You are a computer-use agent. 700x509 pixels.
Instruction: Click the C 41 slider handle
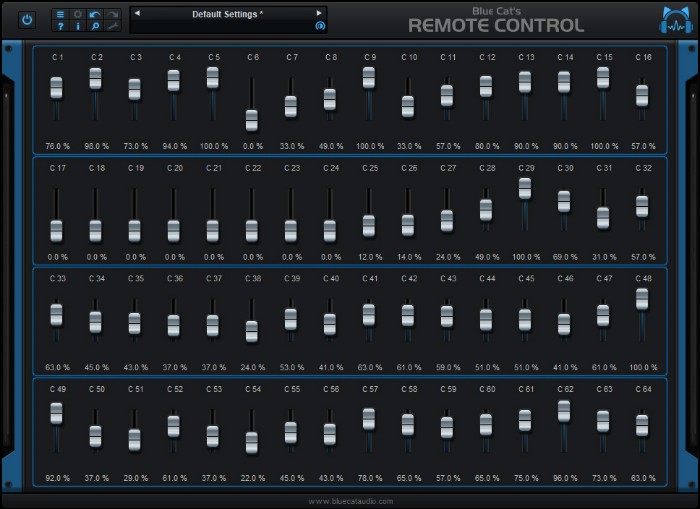coord(369,315)
